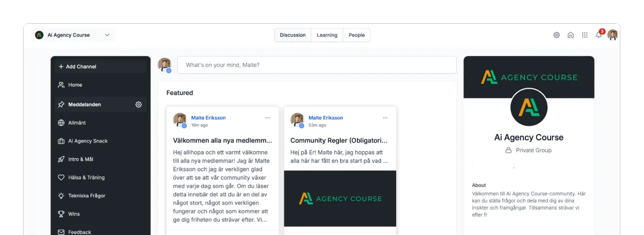The height and width of the screenshot is (235, 644).
Task: Click Add Channel button
Action: [100, 67]
